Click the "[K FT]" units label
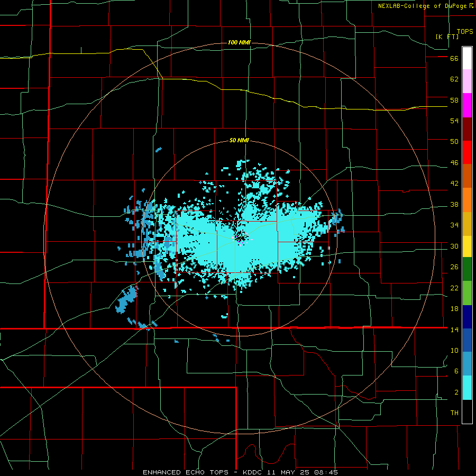The height and width of the screenshot is (476, 476). [447, 37]
